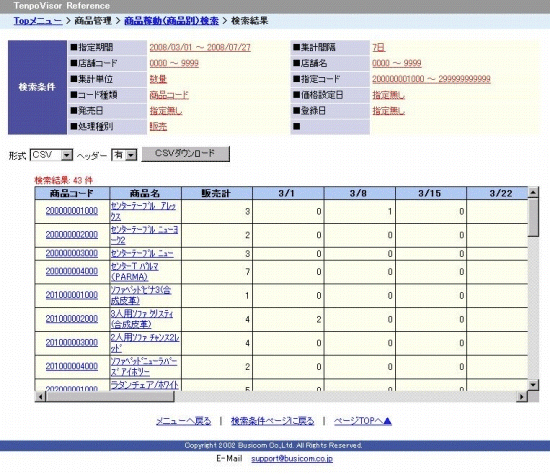
Task: Open product code 200000004000
Action: [x=72, y=271]
